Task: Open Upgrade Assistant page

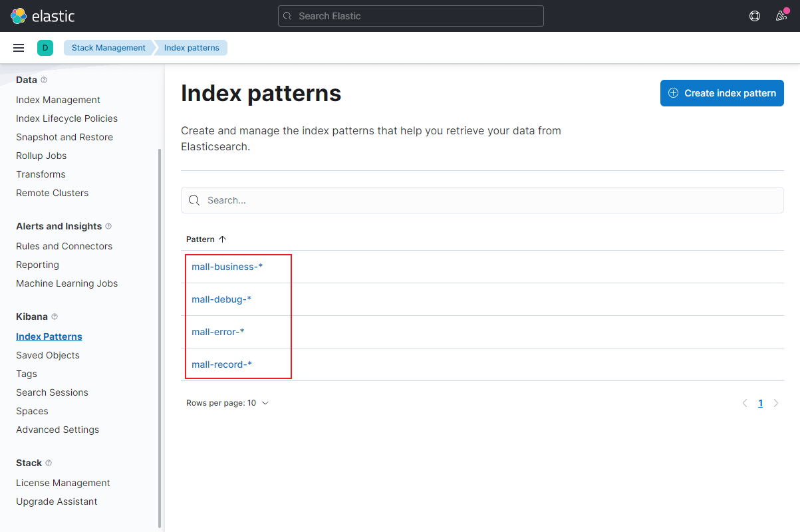Action: tap(57, 501)
